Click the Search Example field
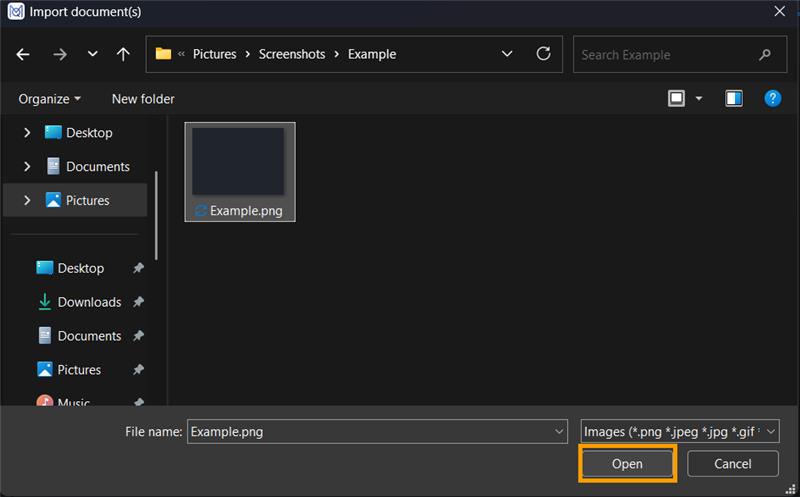 click(665, 55)
